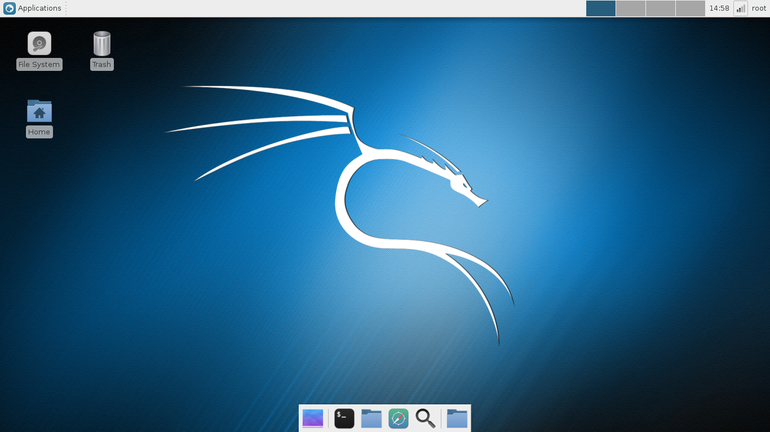Click the 14:58 clock in panel

tap(719, 8)
